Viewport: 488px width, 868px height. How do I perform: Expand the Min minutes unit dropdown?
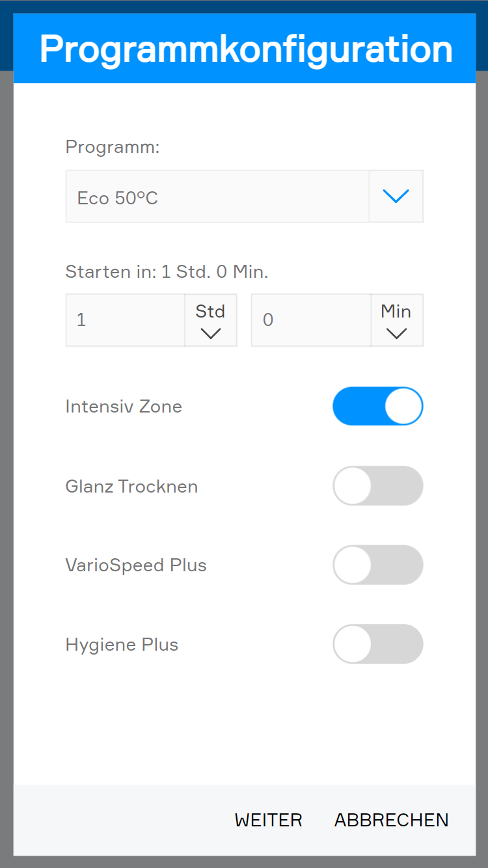[x=396, y=320]
